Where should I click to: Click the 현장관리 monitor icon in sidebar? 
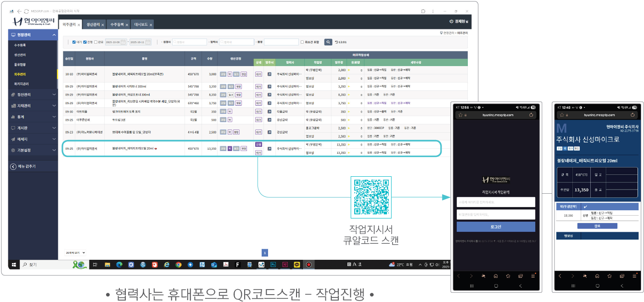point(13,35)
